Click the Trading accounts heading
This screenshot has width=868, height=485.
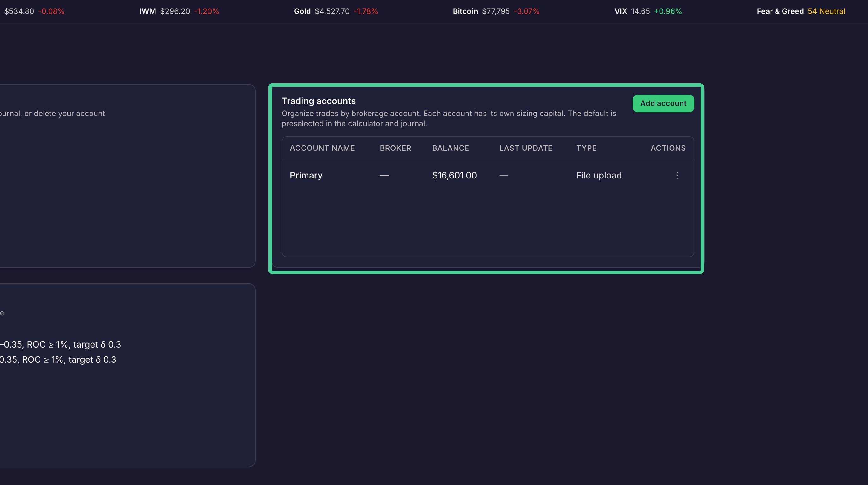pos(319,101)
